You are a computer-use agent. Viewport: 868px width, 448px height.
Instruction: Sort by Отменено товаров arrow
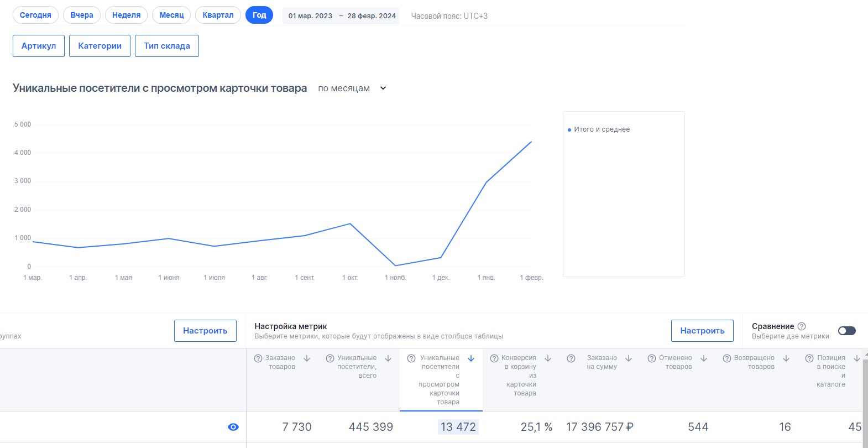click(x=704, y=358)
